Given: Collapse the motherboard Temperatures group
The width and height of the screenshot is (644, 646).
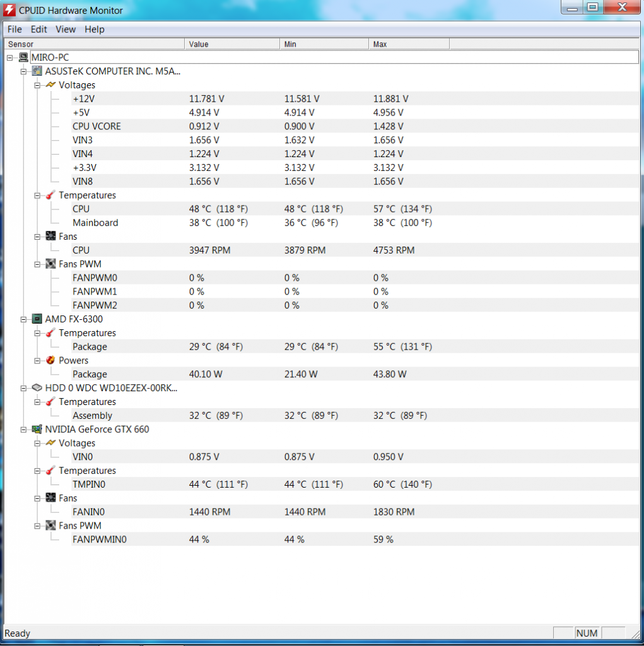Looking at the screenshot, I should (x=37, y=196).
